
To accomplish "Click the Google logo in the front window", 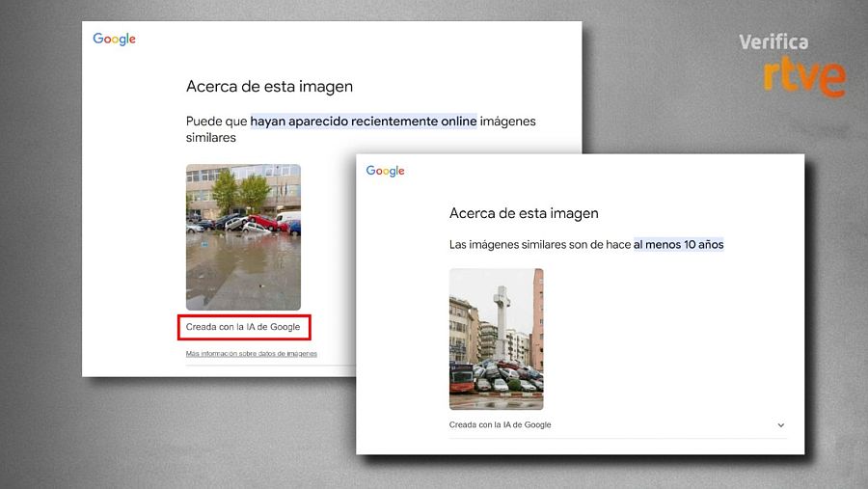I will click(385, 171).
